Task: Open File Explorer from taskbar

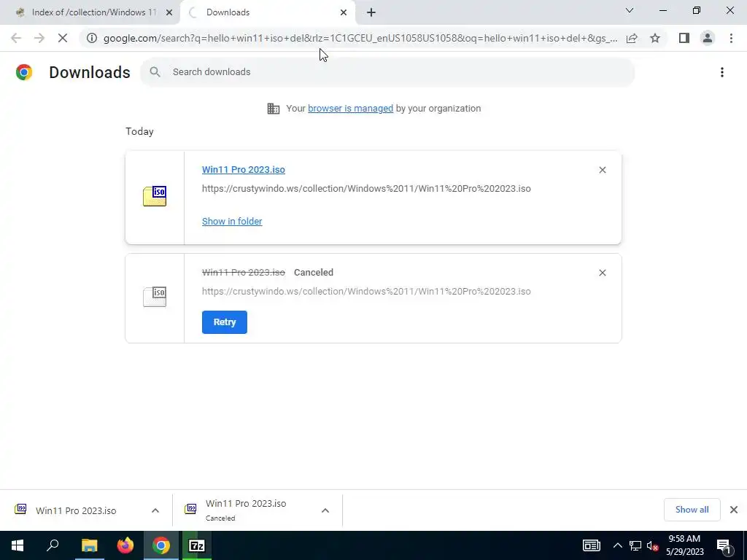Action: coord(89,545)
